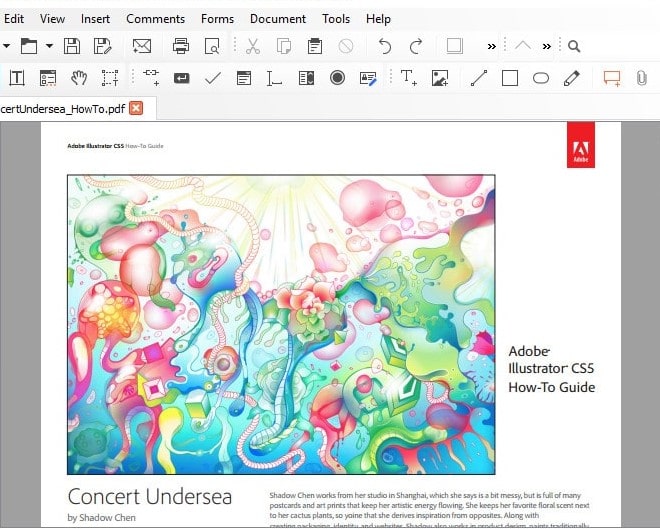Open the Insert menu
Screen dimensions: 660x529
click(95, 19)
